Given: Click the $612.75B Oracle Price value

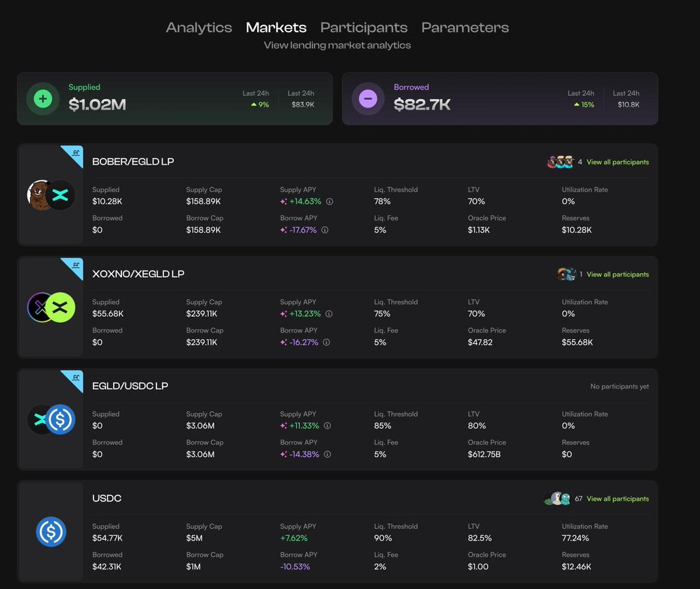Looking at the screenshot, I should 484,454.
